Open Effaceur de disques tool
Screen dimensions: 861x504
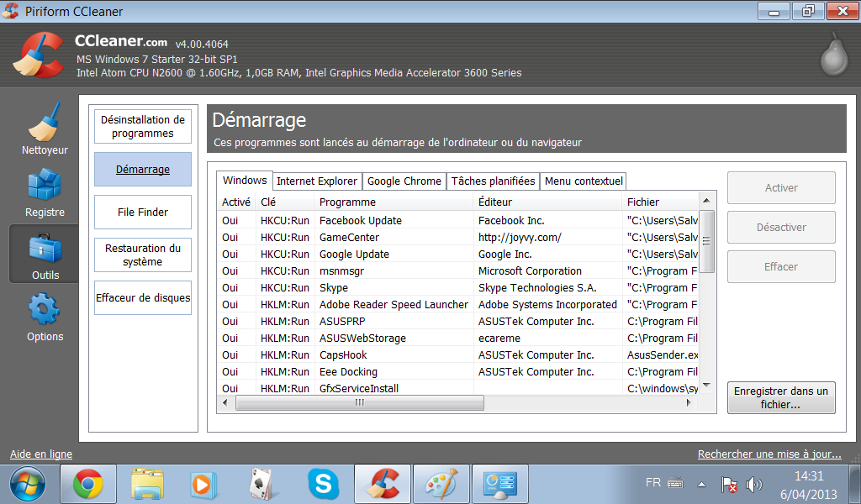(143, 298)
